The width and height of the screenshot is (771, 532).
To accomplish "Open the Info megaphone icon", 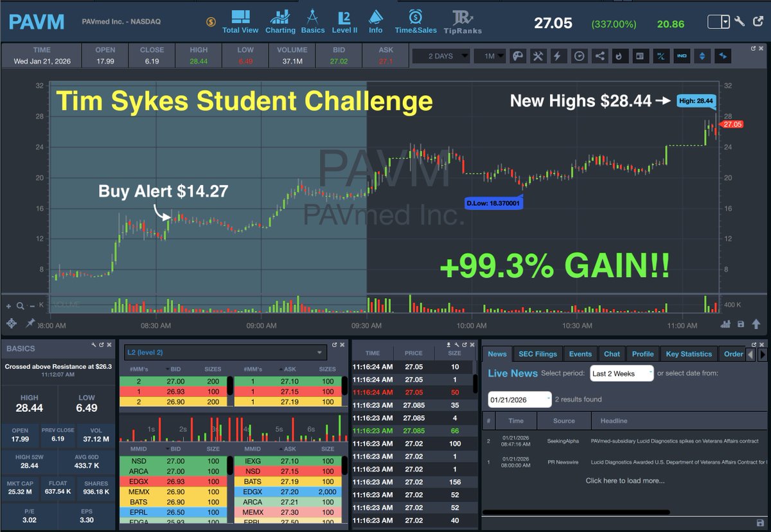I will 376,22.
